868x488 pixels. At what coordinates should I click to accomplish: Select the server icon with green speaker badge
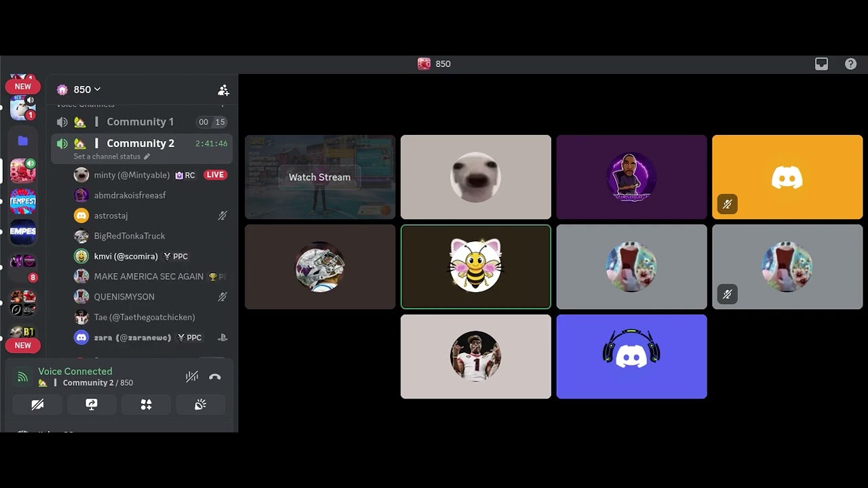click(22, 170)
